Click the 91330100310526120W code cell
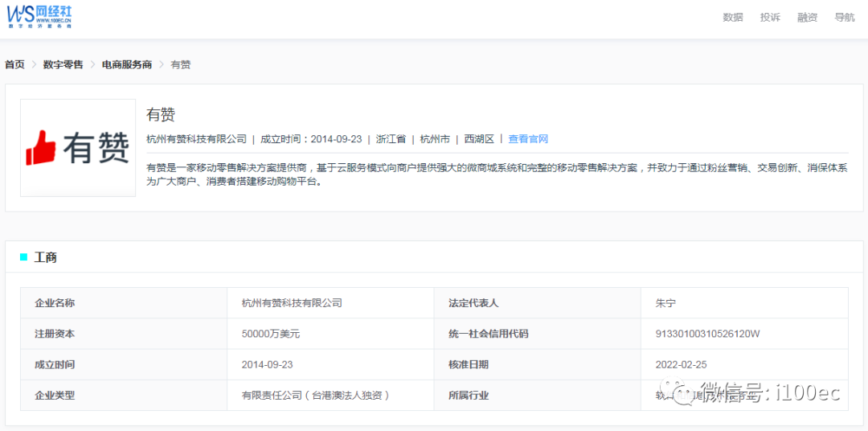Screen dimensions: 868x431 coord(744,334)
